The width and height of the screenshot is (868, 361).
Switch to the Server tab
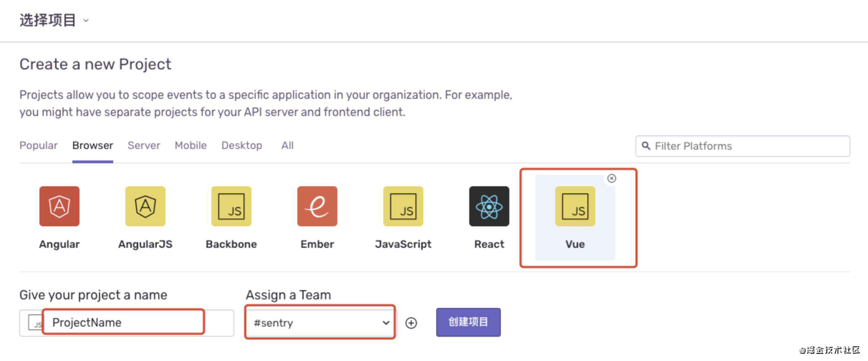(x=144, y=145)
